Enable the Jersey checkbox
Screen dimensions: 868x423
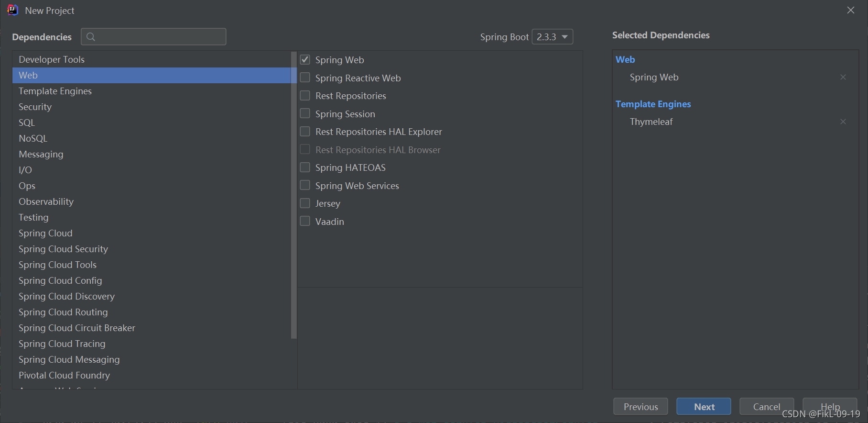pos(305,203)
